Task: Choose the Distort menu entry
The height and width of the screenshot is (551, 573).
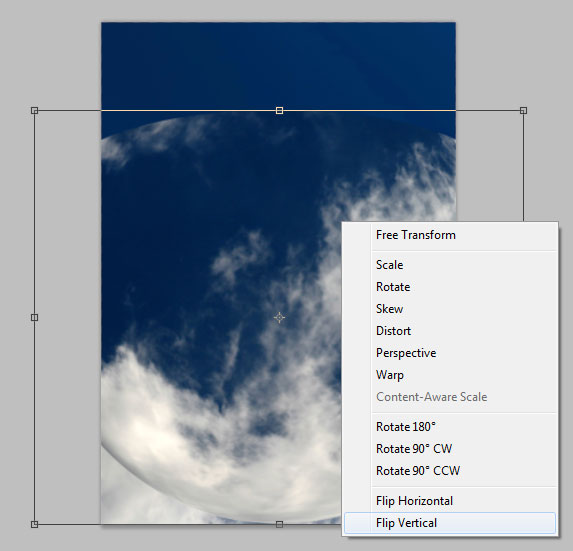Action: point(450,331)
